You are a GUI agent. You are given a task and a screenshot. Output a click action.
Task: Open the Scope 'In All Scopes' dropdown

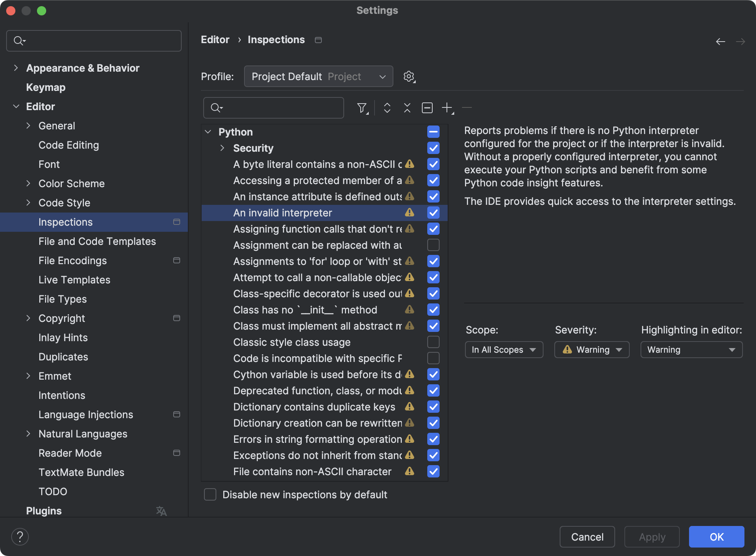(504, 350)
